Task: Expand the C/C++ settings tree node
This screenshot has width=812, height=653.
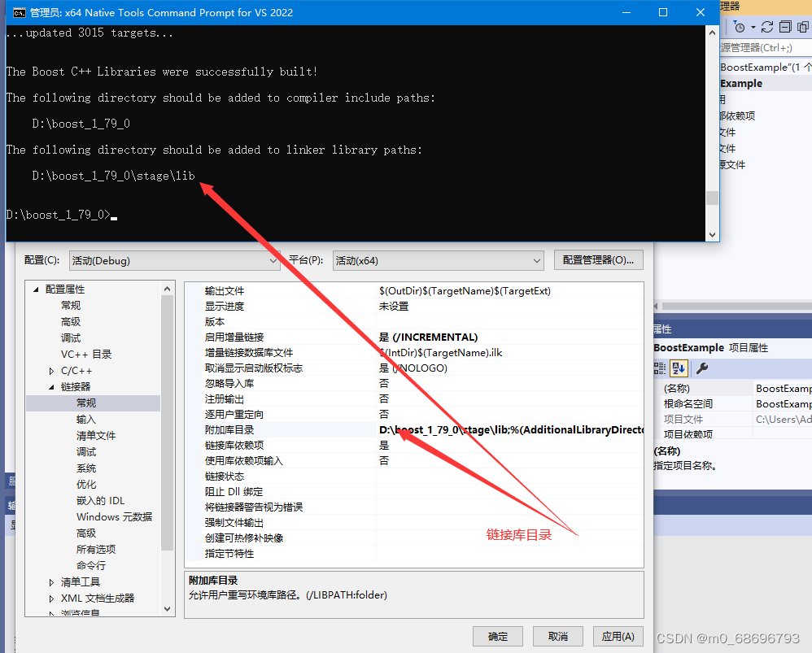Action: point(50,370)
